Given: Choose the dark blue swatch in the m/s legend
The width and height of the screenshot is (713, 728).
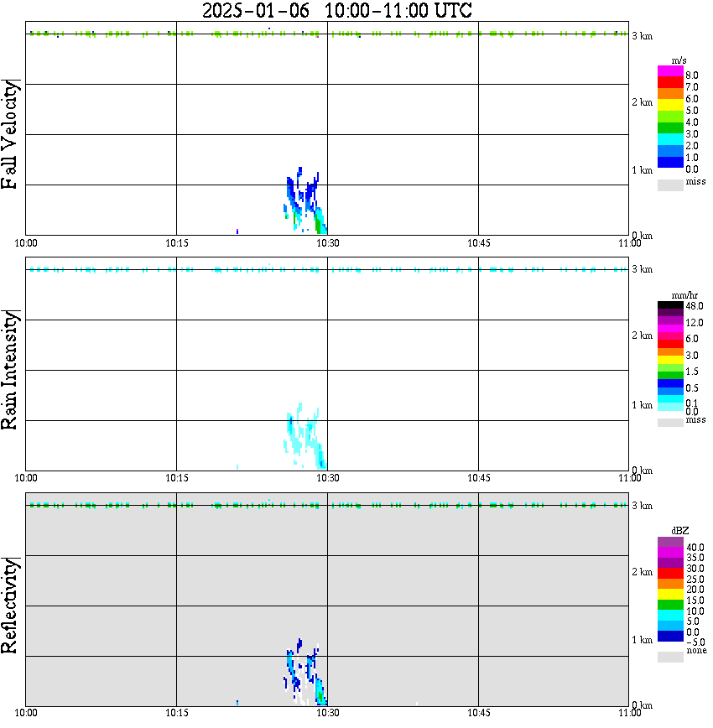Looking at the screenshot, I should click(670, 162).
